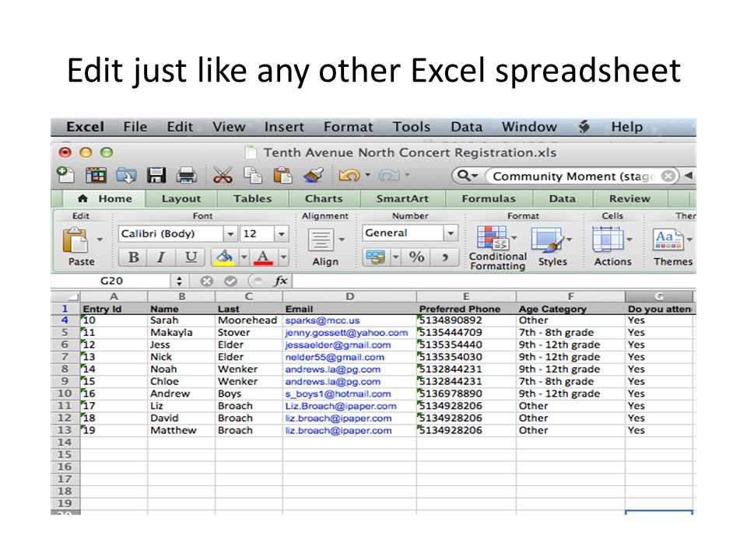Select row 14 header

pos(65,443)
